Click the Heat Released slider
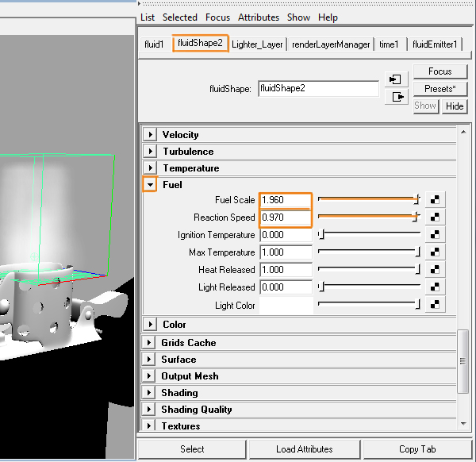 (x=369, y=269)
